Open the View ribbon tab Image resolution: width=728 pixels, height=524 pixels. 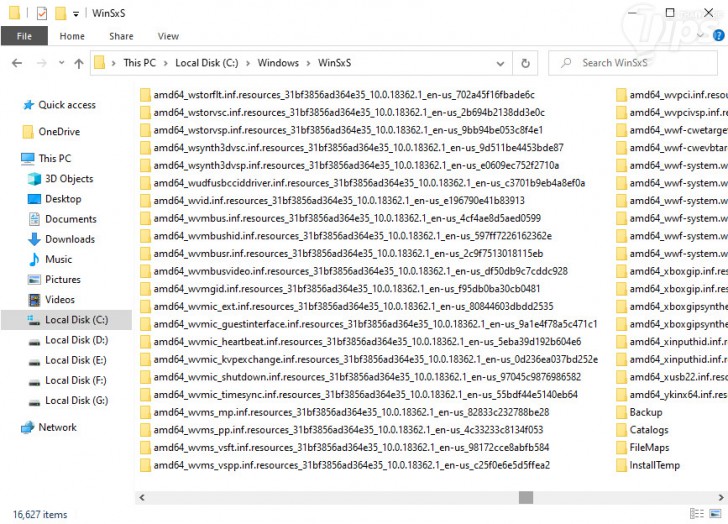(x=168, y=36)
